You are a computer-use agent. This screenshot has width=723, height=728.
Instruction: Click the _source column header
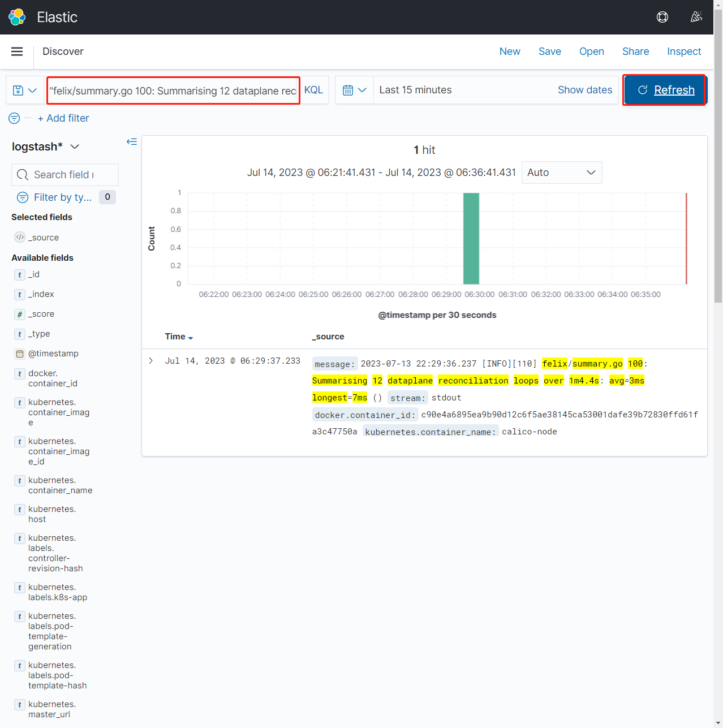pyautogui.click(x=328, y=337)
